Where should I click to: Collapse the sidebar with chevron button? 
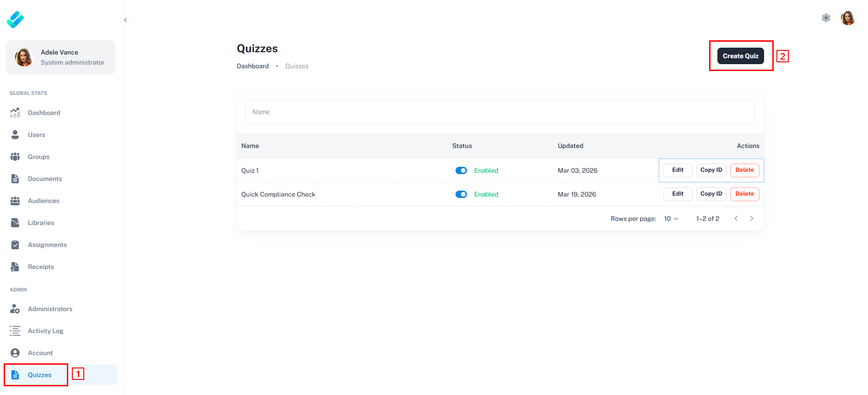coord(125,20)
